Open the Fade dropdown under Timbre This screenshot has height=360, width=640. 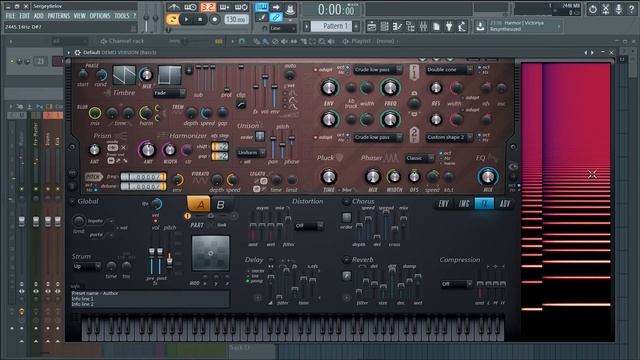(169, 93)
